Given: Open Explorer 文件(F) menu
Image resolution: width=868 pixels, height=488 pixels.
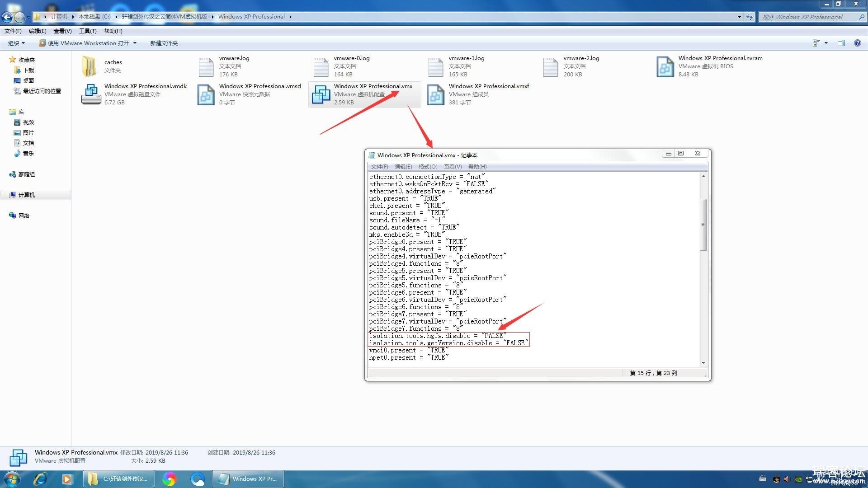Looking at the screenshot, I should pos(13,31).
